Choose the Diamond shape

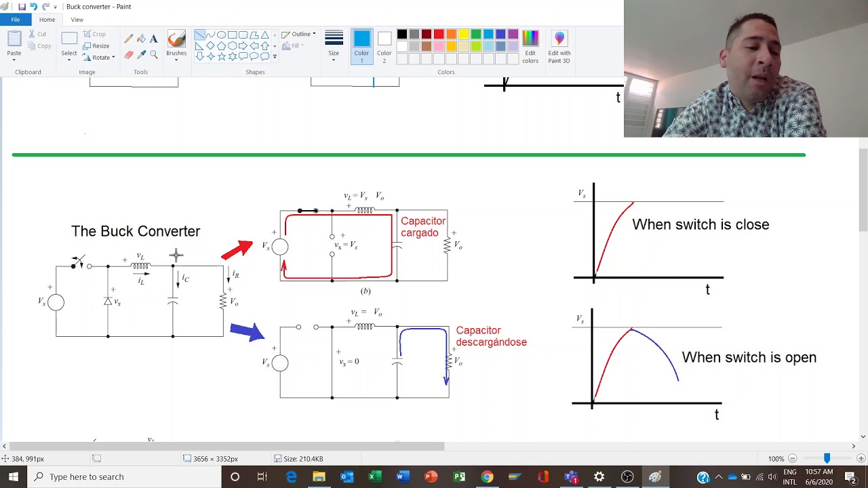[x=210, y=45]
